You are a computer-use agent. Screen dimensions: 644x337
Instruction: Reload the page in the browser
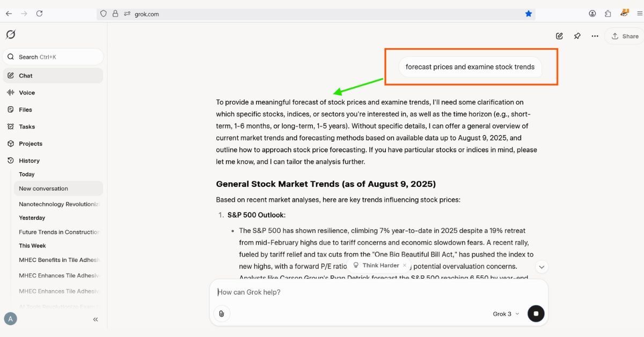39,14
